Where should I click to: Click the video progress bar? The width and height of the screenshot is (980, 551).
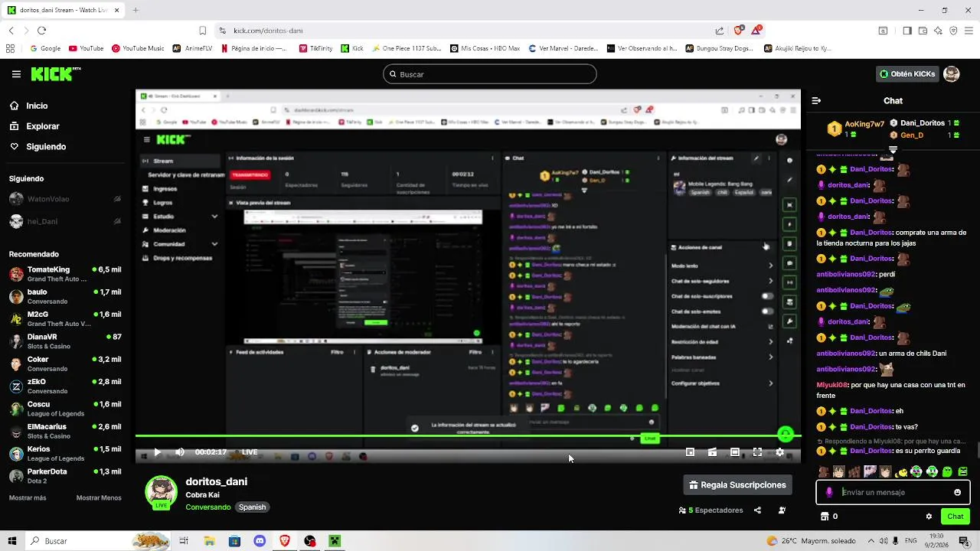467,436
